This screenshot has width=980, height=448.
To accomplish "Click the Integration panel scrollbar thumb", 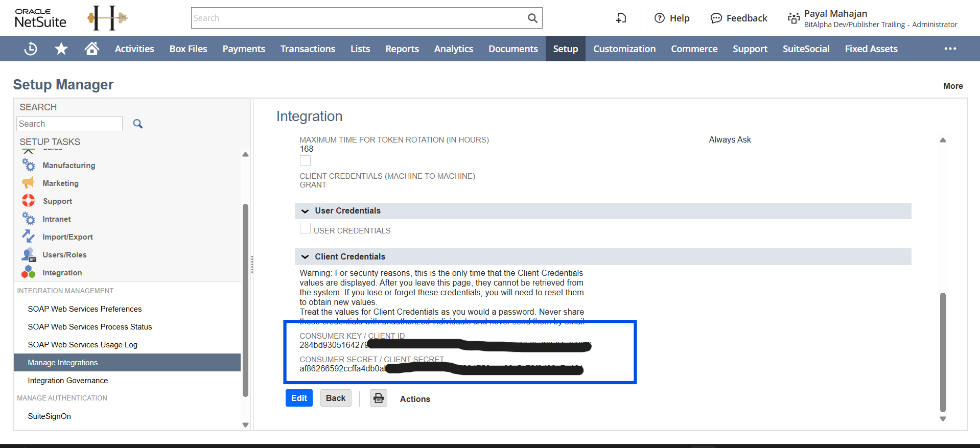I will pos(943,352).
